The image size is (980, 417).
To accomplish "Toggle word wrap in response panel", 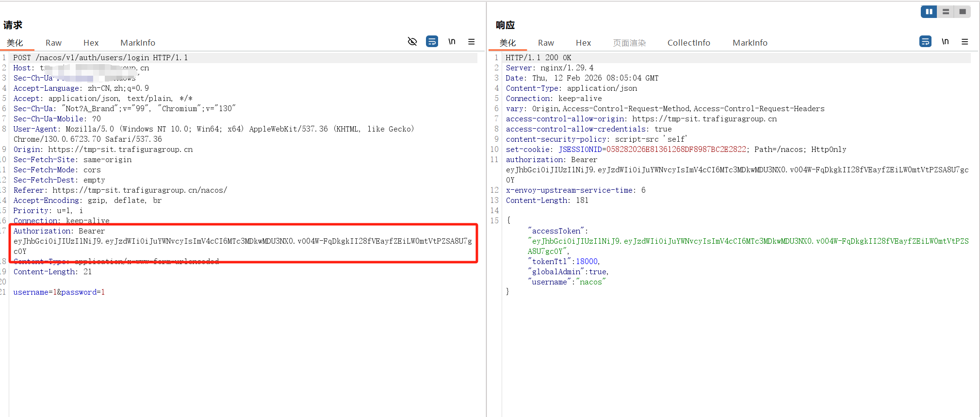I will pyautogui.click(x=925, y=42).
